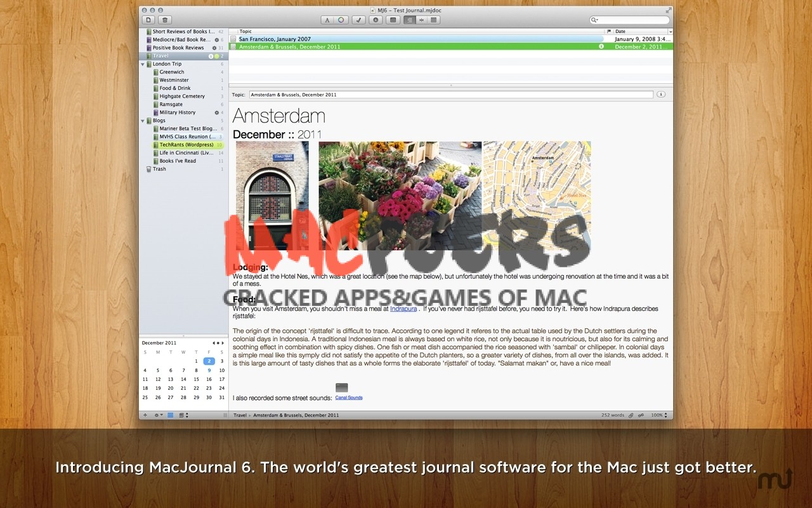The width and height of the screenshot is (812, 508).
Task: Open the journal sort popup below the sidebar
Action: click(x=183, y=415)
